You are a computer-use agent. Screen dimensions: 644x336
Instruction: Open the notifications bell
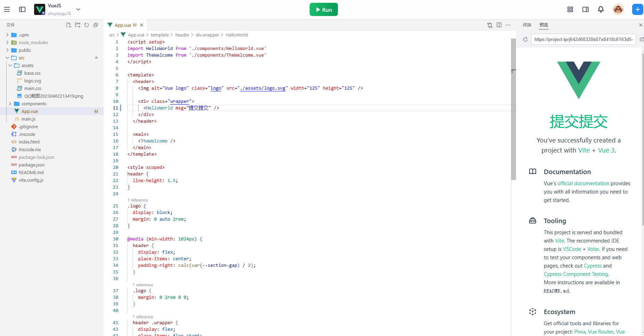coord(601,9)
